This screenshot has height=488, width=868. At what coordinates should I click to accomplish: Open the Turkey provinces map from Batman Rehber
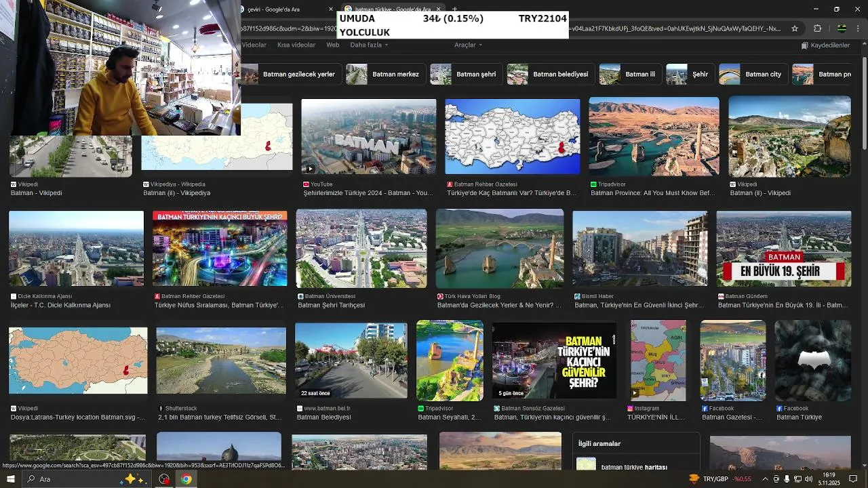point(512,138)
